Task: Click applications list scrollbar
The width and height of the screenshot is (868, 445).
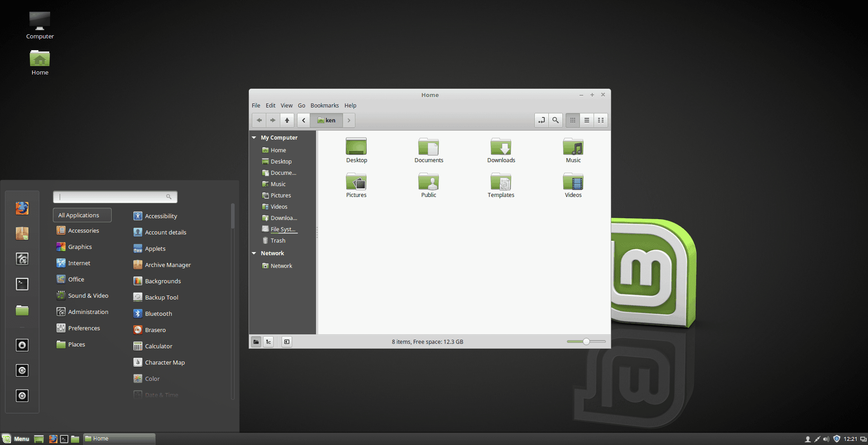Action: coord(233,216)
